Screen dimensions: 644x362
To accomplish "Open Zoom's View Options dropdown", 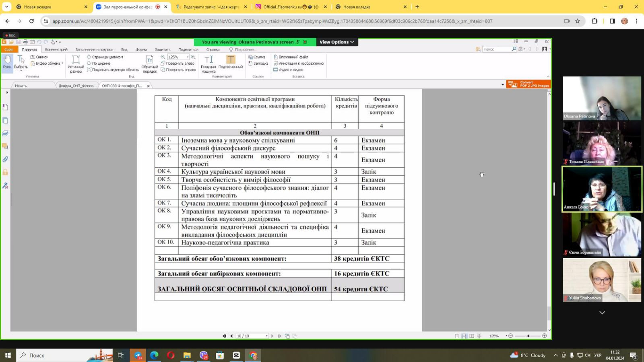I will tap(336, 42).
